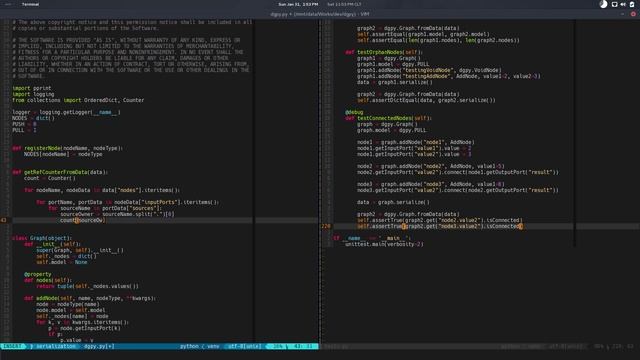Click 'def getRefCounterFromData(data):' definition
640x360 pixels.
60,172
